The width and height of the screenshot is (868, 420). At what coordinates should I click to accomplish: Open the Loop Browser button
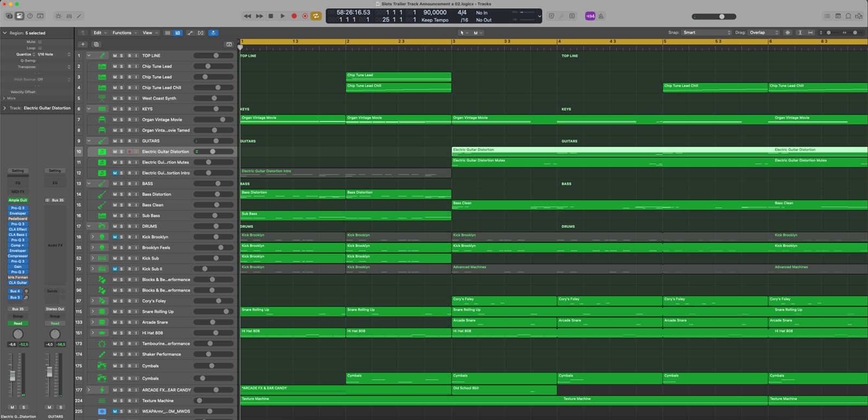pos(848,16)
